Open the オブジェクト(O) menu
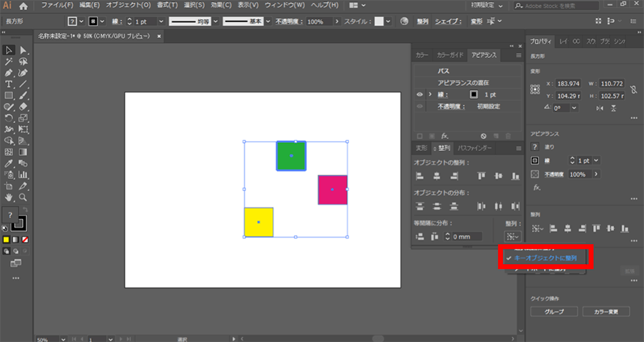Image resolution: width=644 pixels, height=342 pixels. (128, 6)
